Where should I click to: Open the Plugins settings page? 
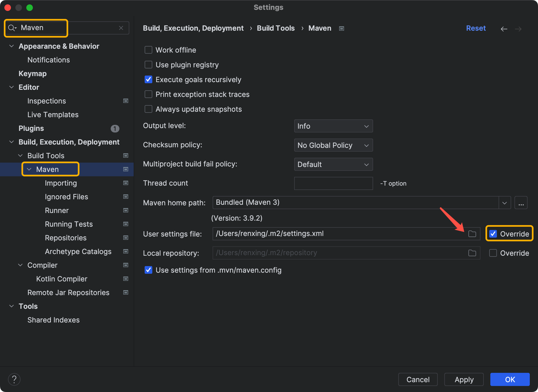click(31, 128)
